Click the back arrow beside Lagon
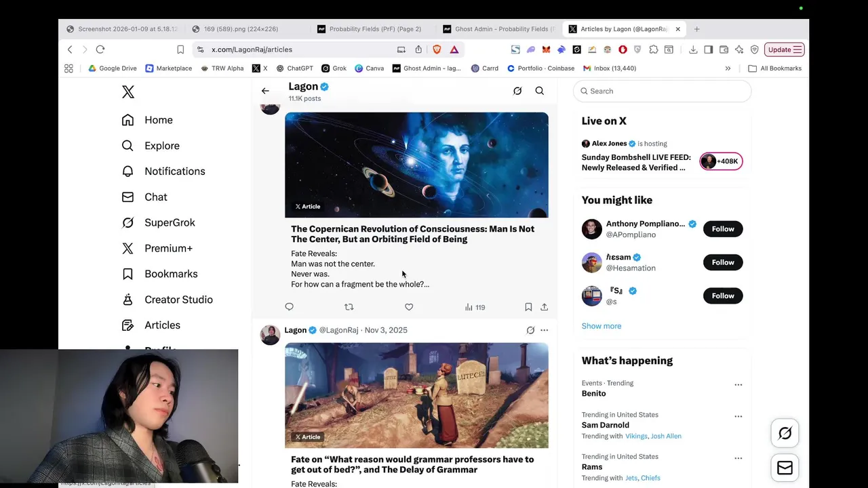The width and height of the screenshot is (868, 488). point(265,91)
